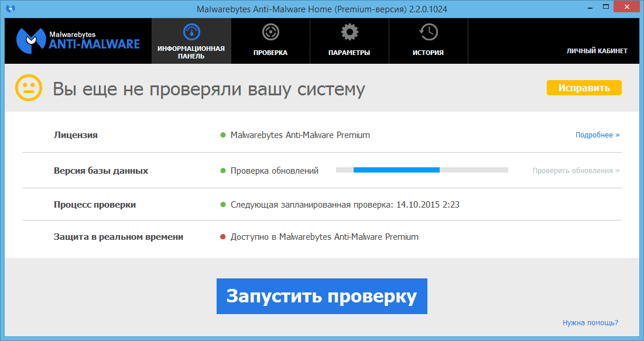
Task: Click the Исправить button
Action: pyautogui.click(x=584, y=88)
